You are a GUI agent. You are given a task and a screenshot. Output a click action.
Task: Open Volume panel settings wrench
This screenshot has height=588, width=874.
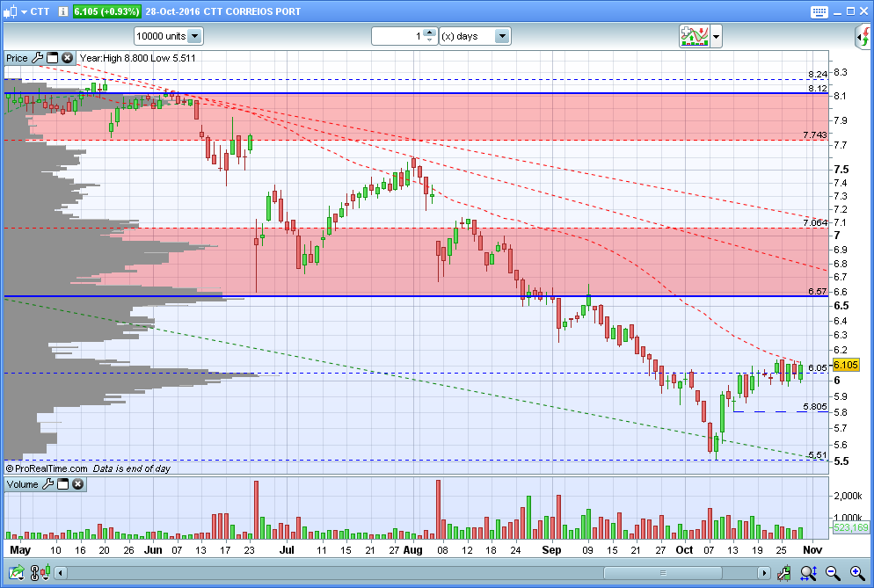click(48, 484)
